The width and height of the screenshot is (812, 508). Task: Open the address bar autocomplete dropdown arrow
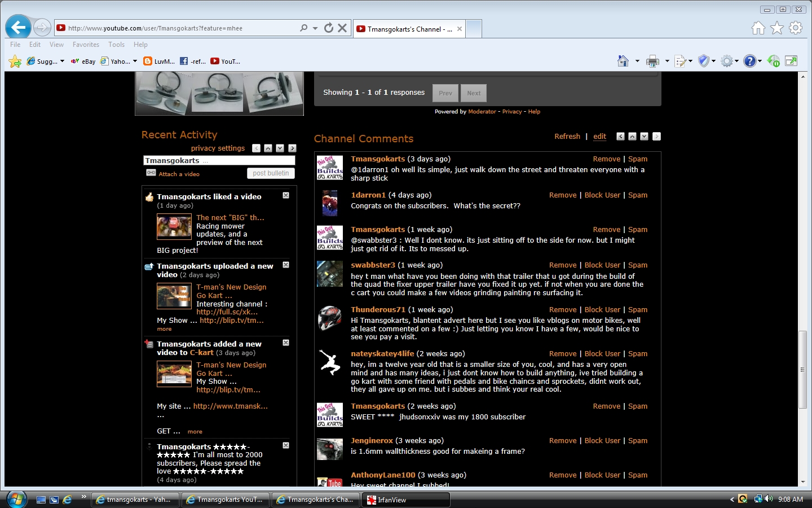(x=315, y=28)
